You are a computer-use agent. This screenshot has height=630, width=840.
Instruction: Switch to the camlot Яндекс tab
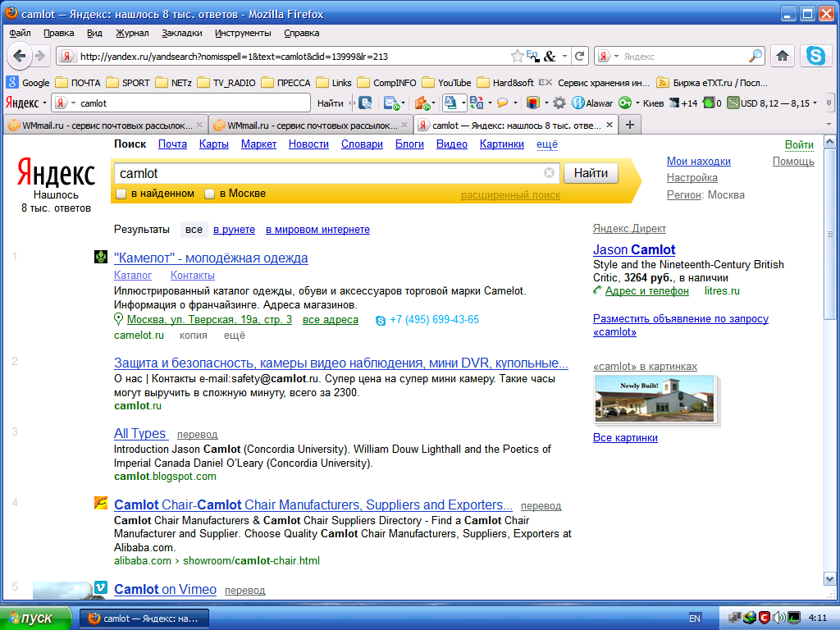tap(517, 125)
